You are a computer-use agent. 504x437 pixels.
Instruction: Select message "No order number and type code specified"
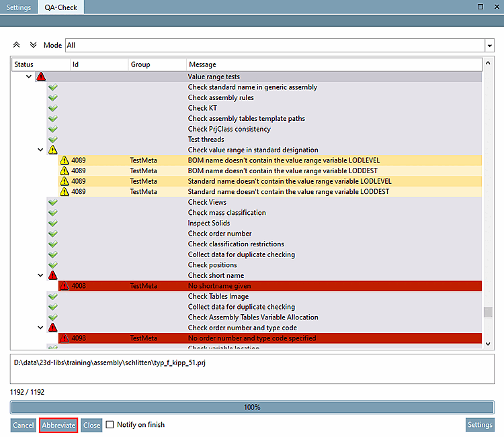(x=252, y=338)
